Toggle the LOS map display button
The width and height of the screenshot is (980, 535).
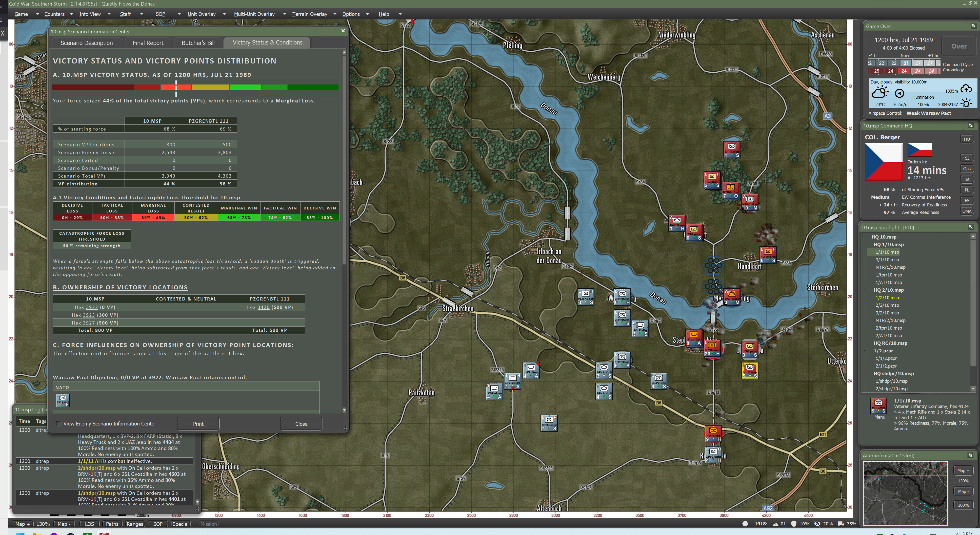(x=89, y=524)
